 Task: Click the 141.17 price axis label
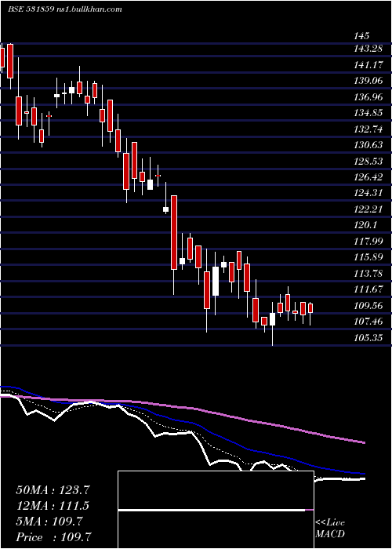pyautogui.click(x=368, y=65)
